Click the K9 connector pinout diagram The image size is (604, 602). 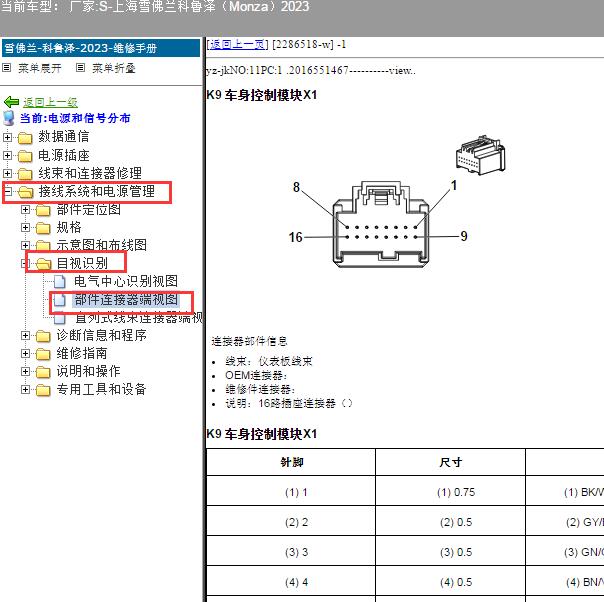[x=380, y=224]
